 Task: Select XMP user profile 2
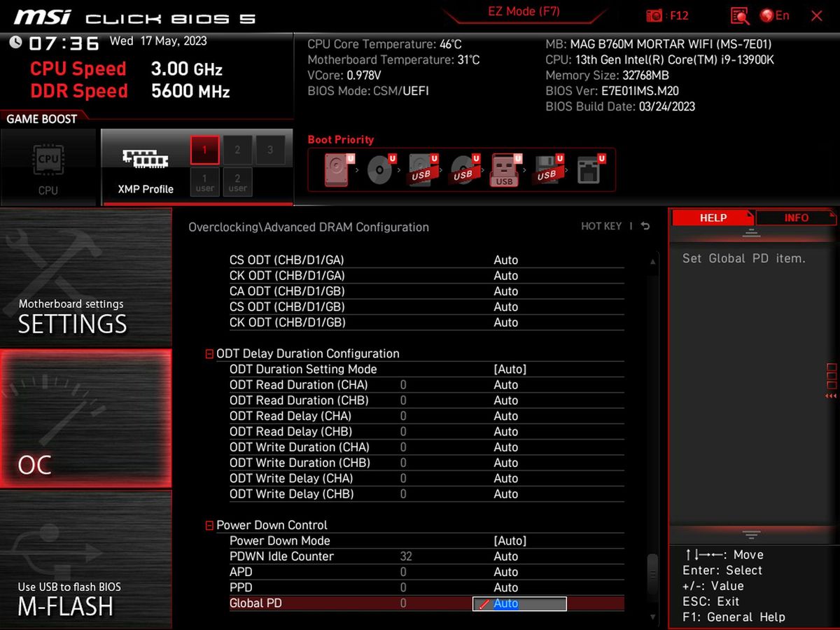(x=237, y=183)
